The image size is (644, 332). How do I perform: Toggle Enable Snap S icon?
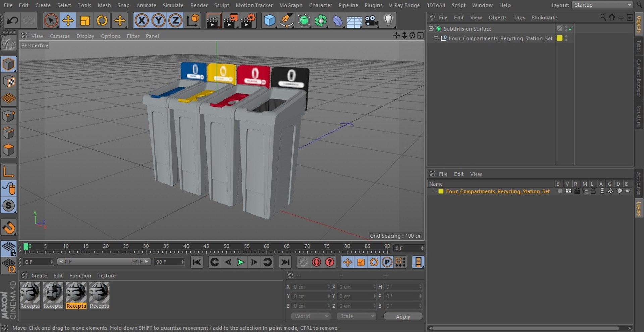click(x=9, y=205)
